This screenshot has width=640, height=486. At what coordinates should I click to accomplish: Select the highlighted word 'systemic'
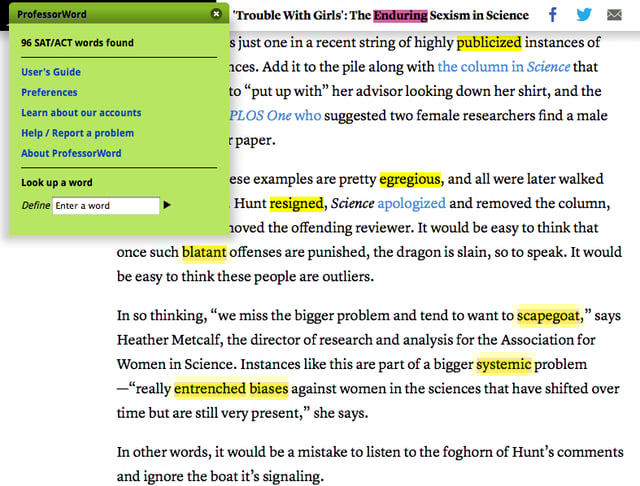pyautogui.click(x=504, y=364)
